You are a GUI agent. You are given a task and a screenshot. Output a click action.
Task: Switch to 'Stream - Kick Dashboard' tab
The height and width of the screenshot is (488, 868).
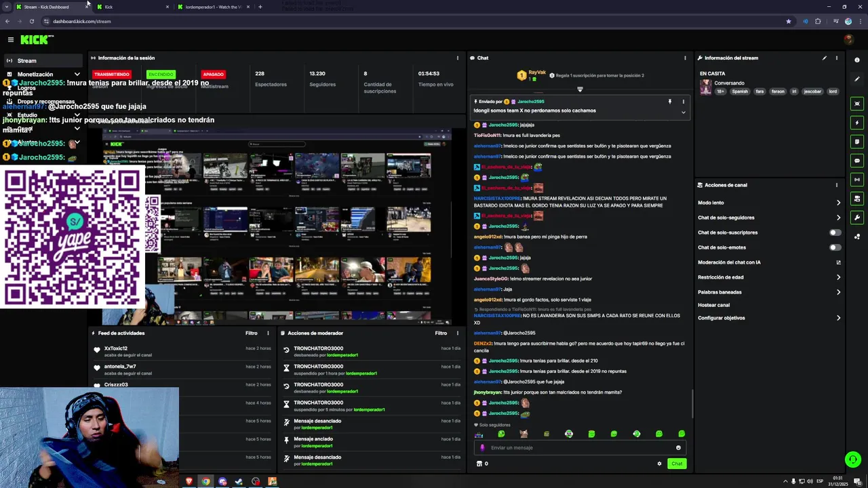point(51,7)
